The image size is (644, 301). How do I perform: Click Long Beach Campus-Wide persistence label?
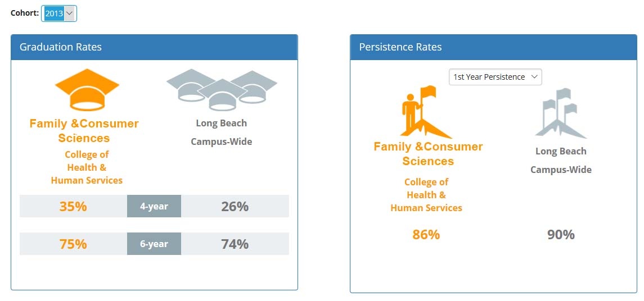pyautogui.click(x=561, y=161)
